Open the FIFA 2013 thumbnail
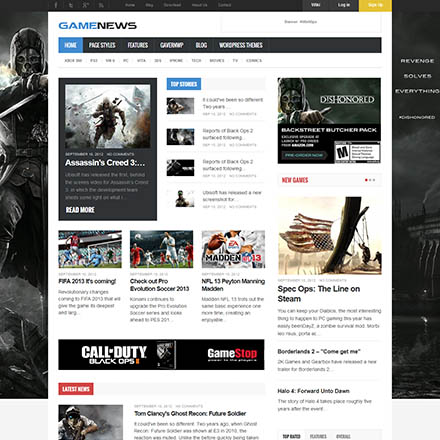The width and height of the screenshot is (440, 440). click(90, 249)
